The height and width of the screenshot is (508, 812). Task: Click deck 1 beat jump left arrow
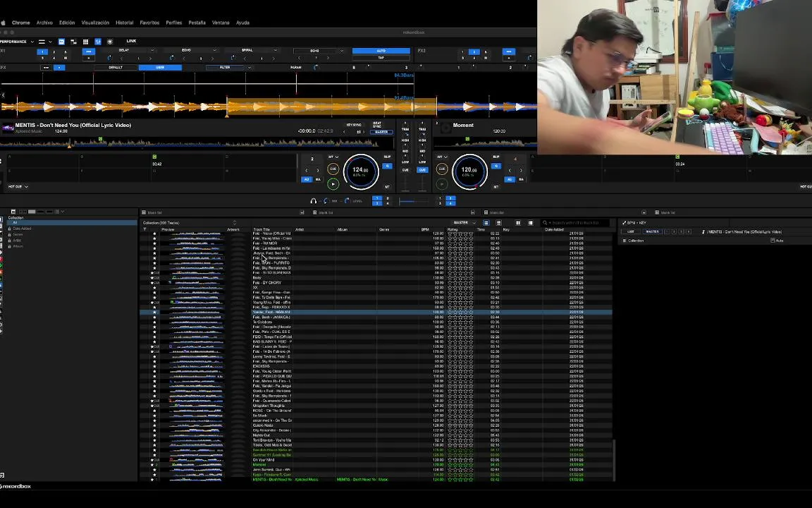point(306,170)
